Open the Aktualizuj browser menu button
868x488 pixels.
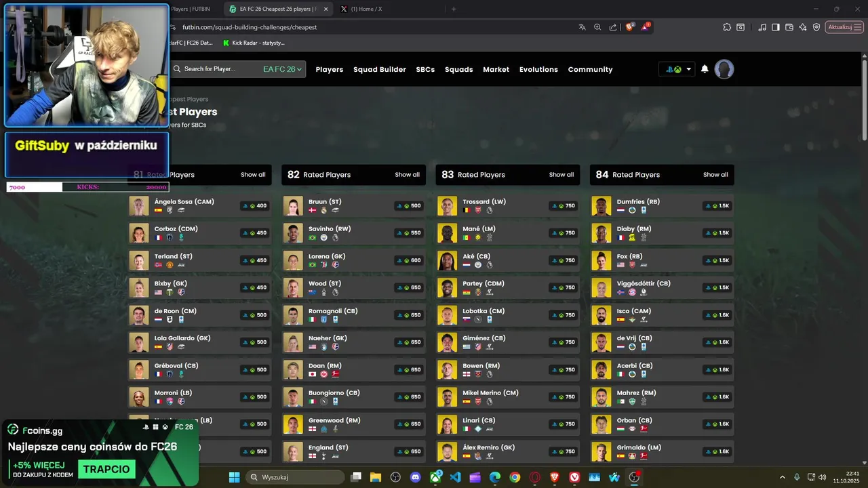click(843, 27)
